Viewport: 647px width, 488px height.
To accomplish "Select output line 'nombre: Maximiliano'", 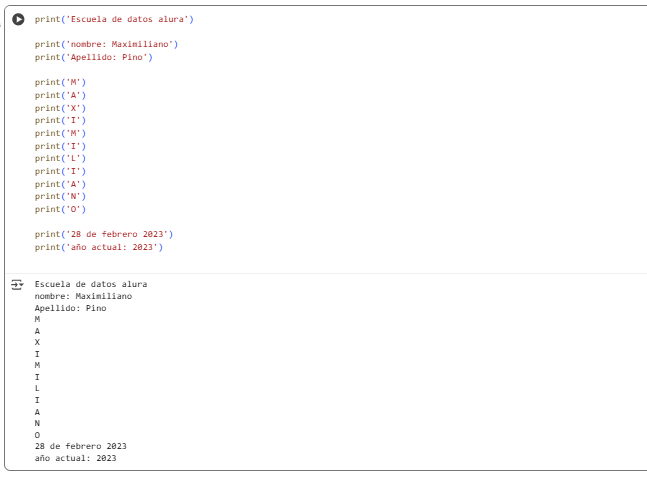I will [83, 296].
